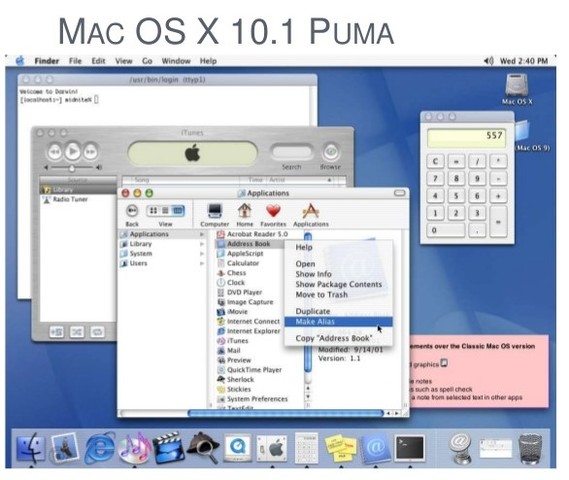The height and width of the screenshot is (480, 569).
Task: Launch Mail from the dock stamp icon
Action: 65,448
